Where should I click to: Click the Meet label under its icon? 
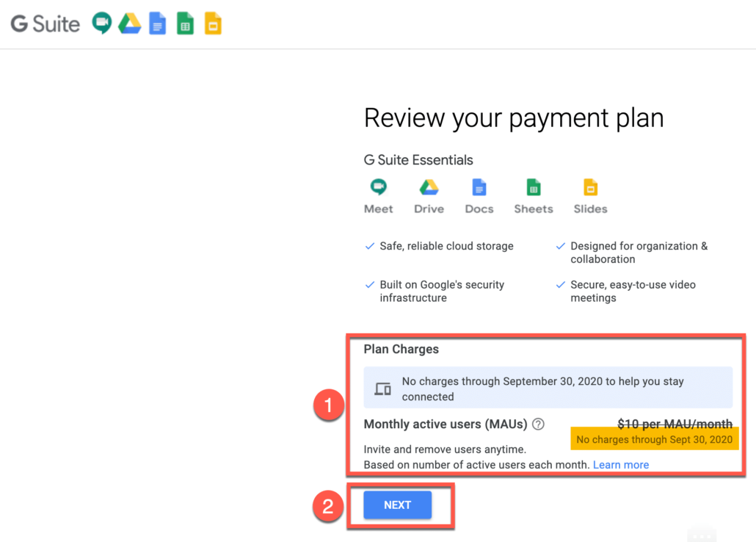coord(379,209)
